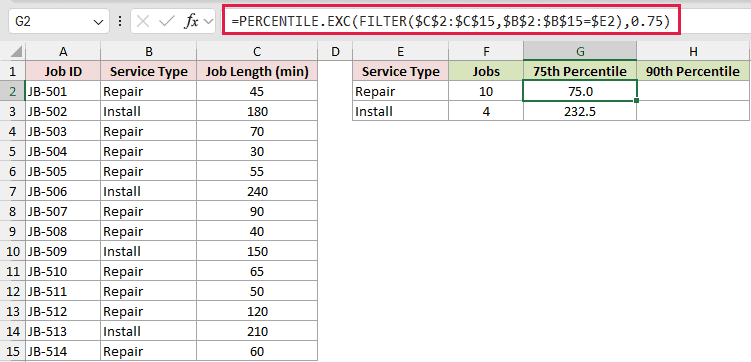
Task: Select column B header
Action: click(x=148, y=51)
